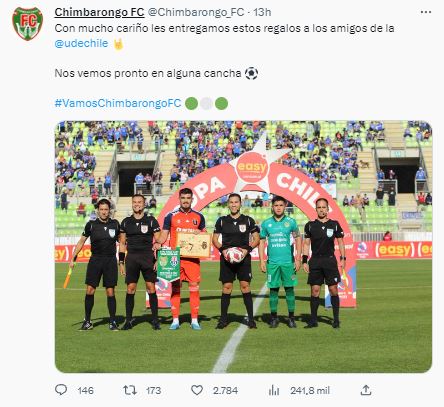Click the 2.784 likes count
444x407 pixels.
click(225, 390)
